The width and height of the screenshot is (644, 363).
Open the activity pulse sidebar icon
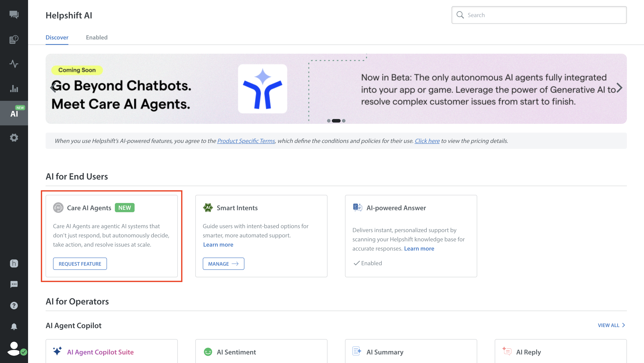[x=14, y=64]
